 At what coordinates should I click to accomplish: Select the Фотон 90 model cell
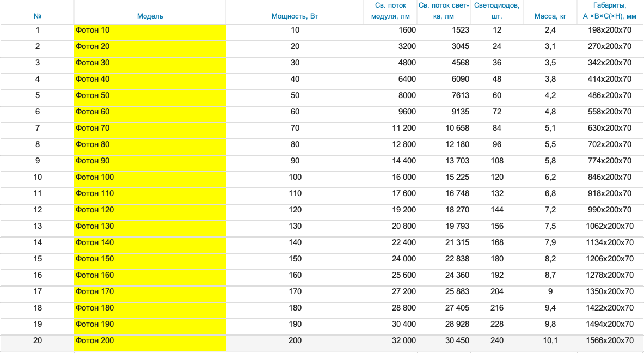coord(150,163)
